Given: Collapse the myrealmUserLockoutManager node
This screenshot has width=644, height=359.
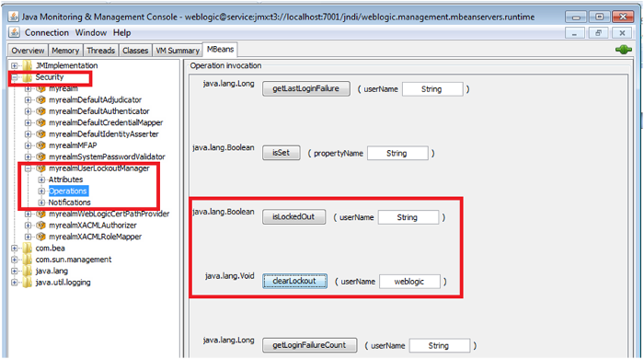Looking at the screenshot, I should click(28, 168).
